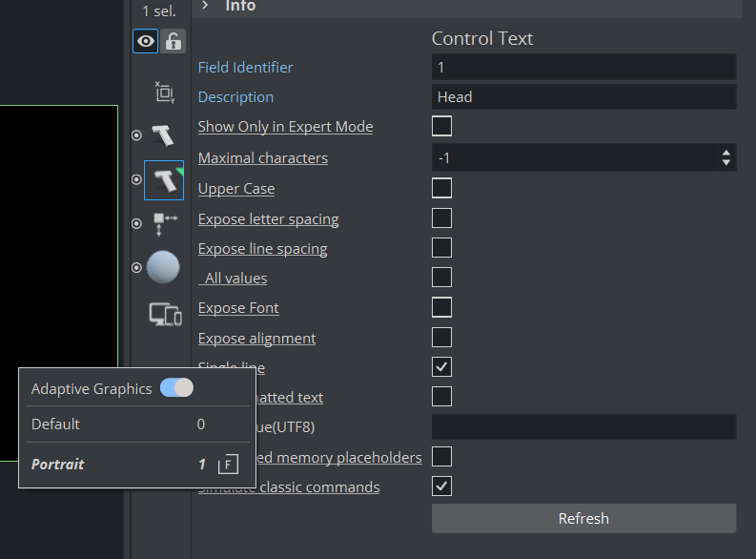The image size is (756, 559).
Task: Decrease Maximal characters with down arrow
Action: 726,163
